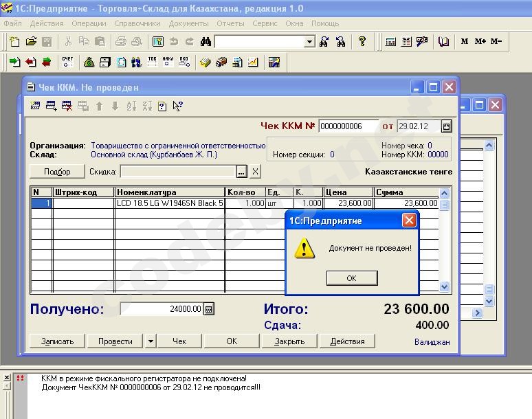Click the Move row up arrow icon

pos(99,106)
